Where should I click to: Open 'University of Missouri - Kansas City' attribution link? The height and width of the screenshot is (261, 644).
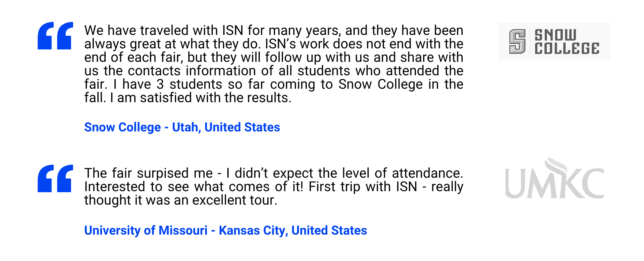226,230
